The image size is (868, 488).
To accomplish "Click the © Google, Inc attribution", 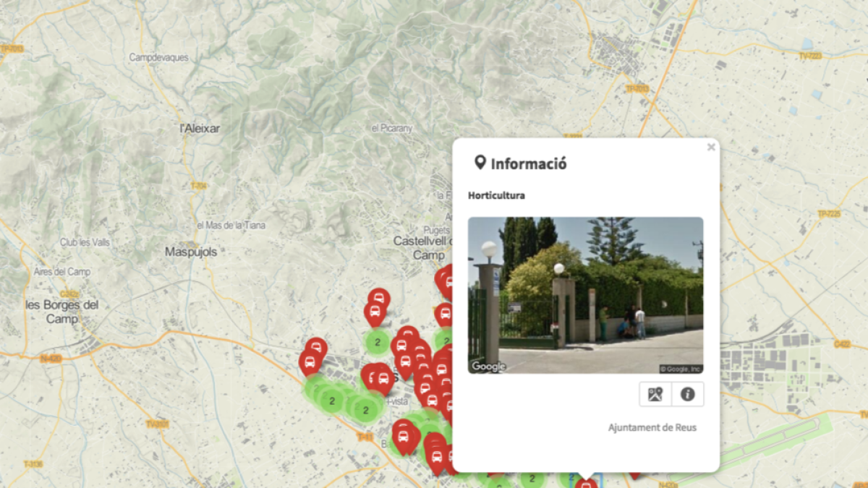I will click(x=680, y=369).
